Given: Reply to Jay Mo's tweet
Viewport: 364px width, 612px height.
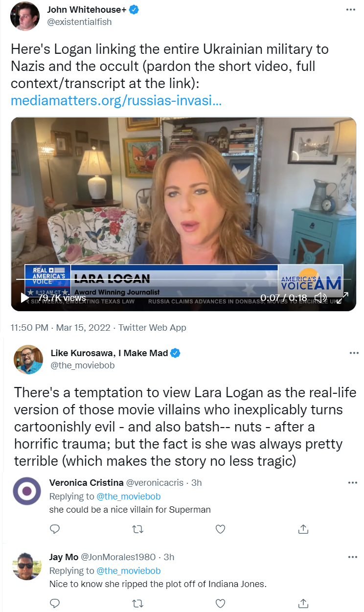Looking at the screenshot, I should tap(55, 603).
